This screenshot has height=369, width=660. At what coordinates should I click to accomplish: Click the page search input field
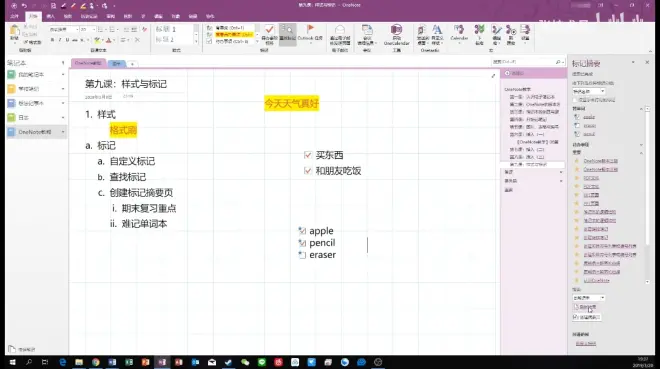pos(524,62)
